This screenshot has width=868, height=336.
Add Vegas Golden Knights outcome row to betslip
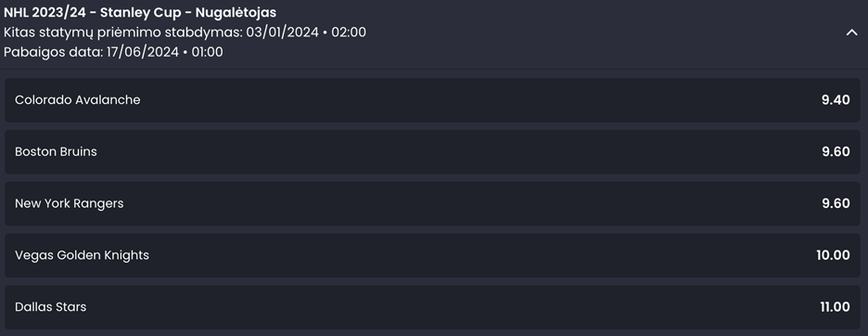(x=433, y=255)
